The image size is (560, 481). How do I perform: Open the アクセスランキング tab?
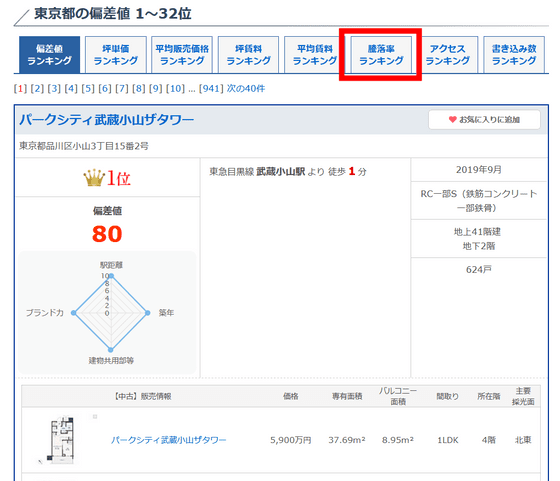click(448, 55)
